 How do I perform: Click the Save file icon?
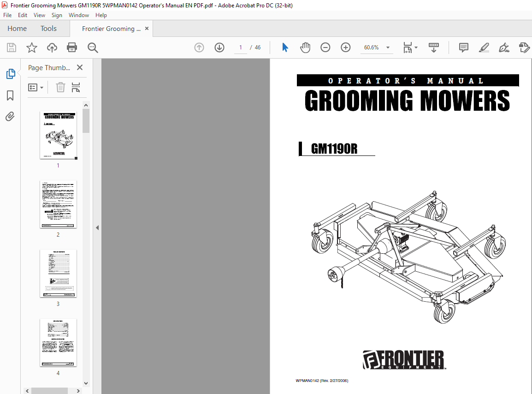pyautogui.click(x=12, y=48)
